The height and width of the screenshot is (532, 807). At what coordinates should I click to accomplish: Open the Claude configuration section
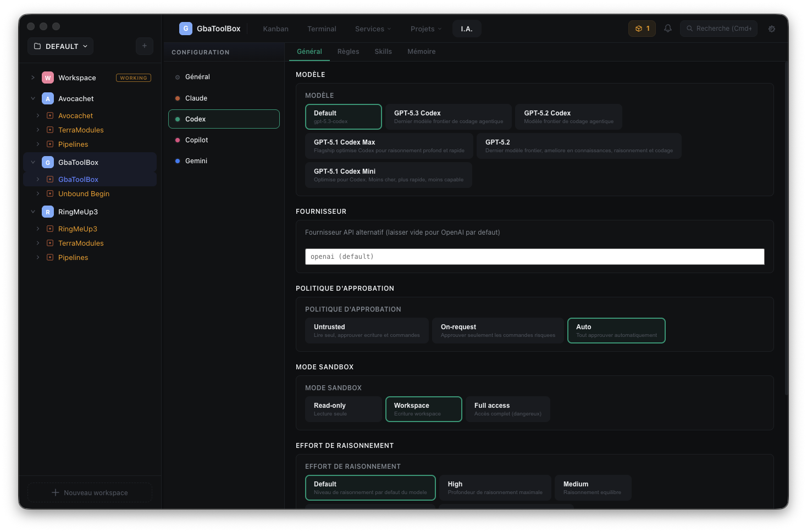point(224,98)
